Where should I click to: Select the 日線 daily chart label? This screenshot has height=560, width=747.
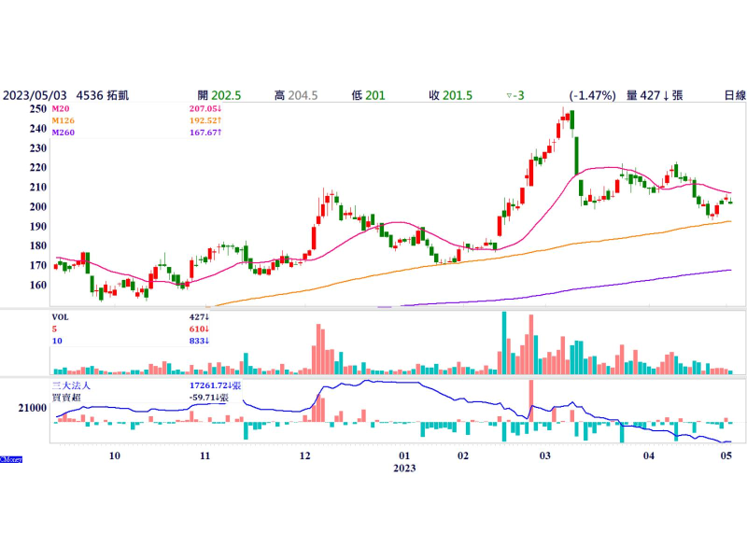click(735, 95)
